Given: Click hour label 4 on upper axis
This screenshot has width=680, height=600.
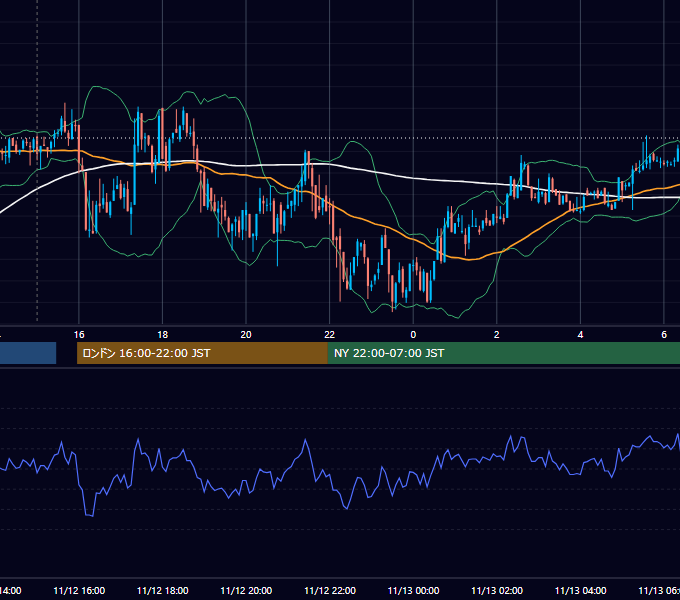Looking at the screenshot, I should point(580,335).
